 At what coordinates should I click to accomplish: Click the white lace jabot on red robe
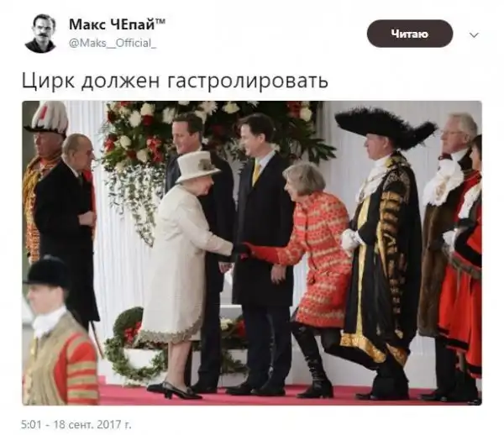pos(442,183)
